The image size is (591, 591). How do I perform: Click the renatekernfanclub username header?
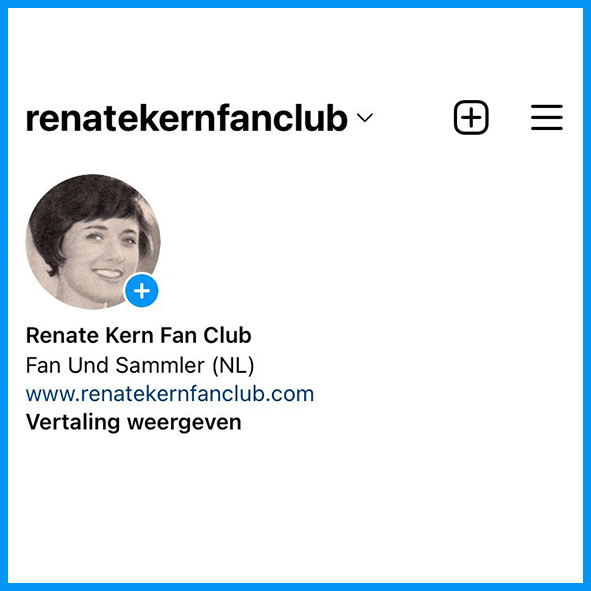tap(187, 118)
